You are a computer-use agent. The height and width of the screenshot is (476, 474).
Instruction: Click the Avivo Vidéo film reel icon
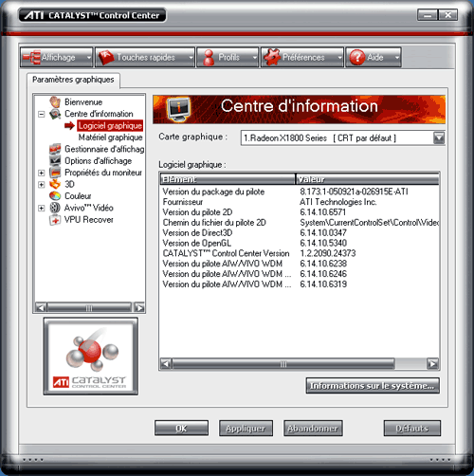(55, 208)
